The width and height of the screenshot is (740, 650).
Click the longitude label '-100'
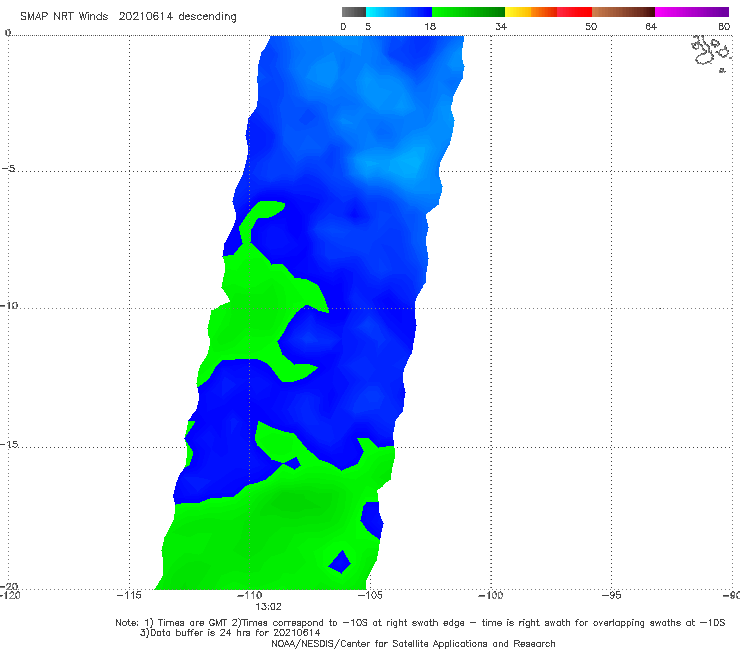point(490,595)
